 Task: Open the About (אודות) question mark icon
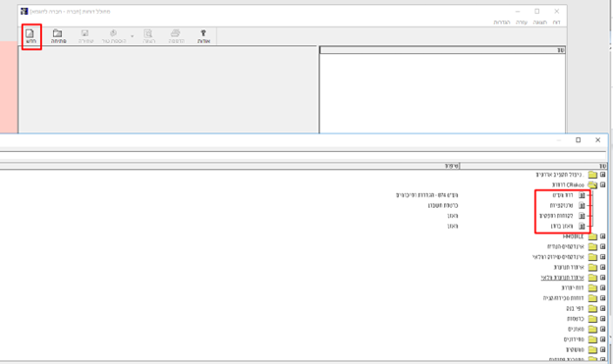203,36
